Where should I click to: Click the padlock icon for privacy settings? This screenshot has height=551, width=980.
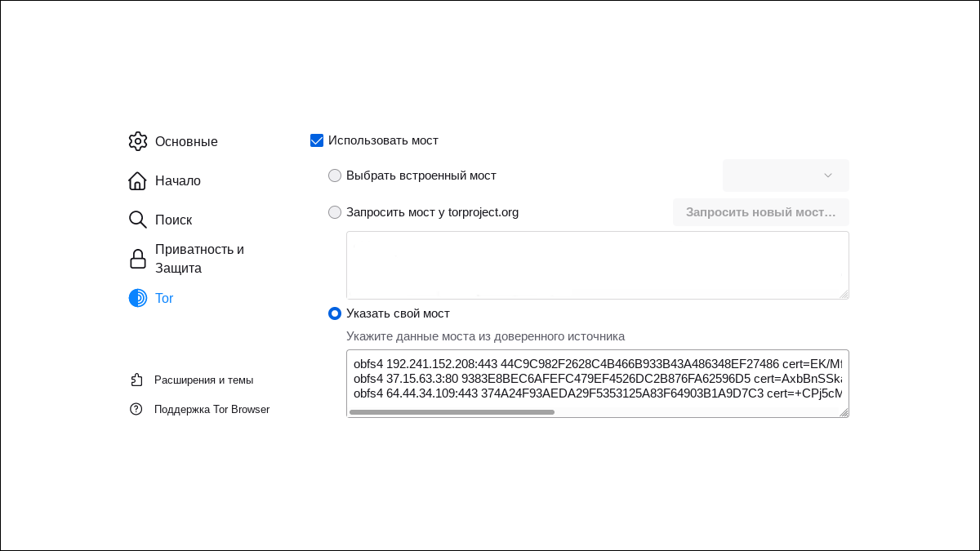[x=137, y=259]
